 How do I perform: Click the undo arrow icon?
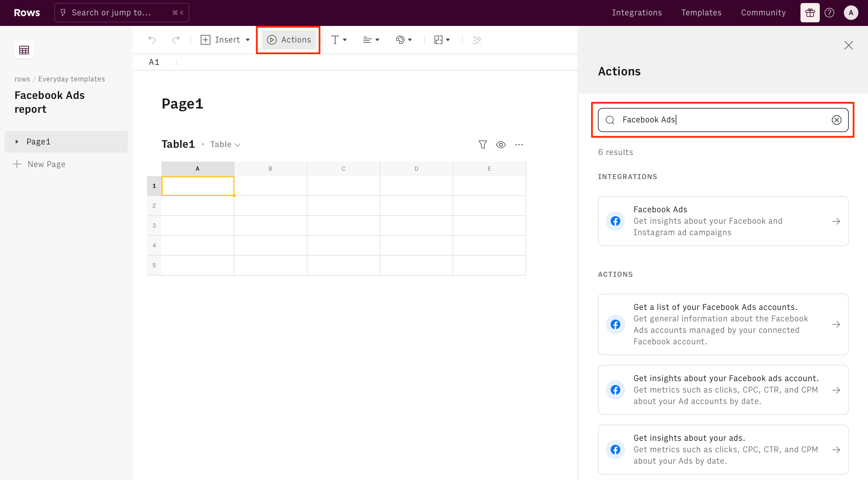(152, 40)
